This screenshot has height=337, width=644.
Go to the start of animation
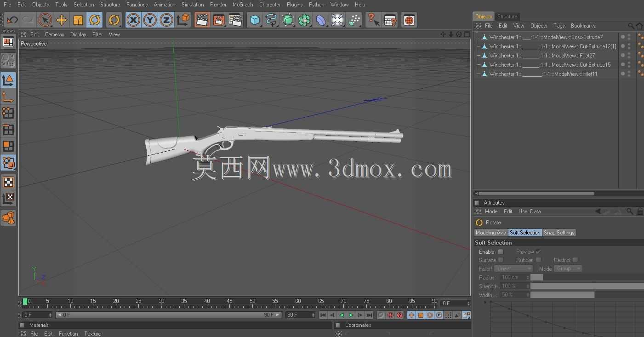point(323,315)
